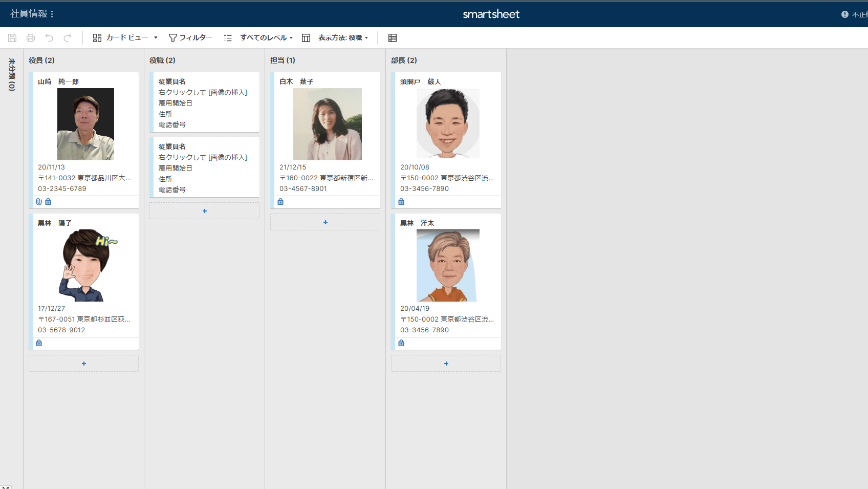
Task: Click the print icon in the toolbar
Action: click(31, 37)
